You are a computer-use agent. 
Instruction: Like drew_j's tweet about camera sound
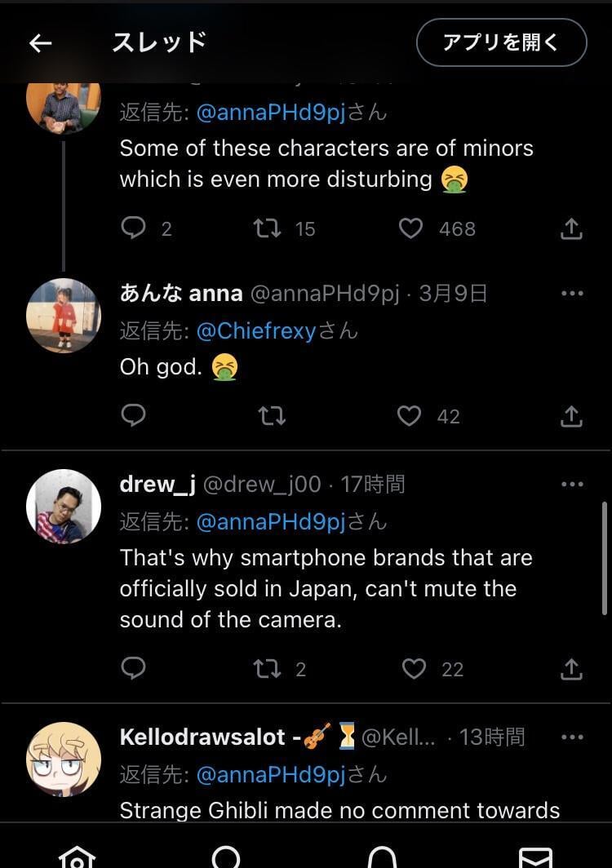point(415,669)
